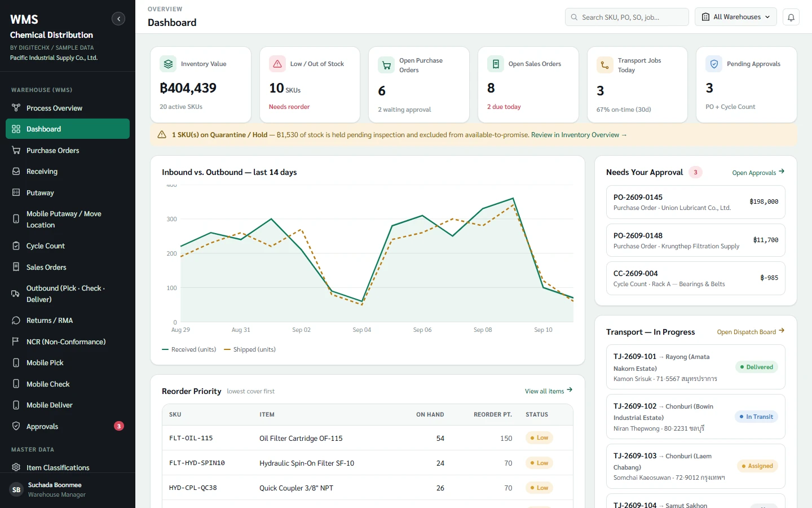Click the Outbound truck icon in sidebar
The height and width of the screenshot is (508, 812).
coord(16,294)
